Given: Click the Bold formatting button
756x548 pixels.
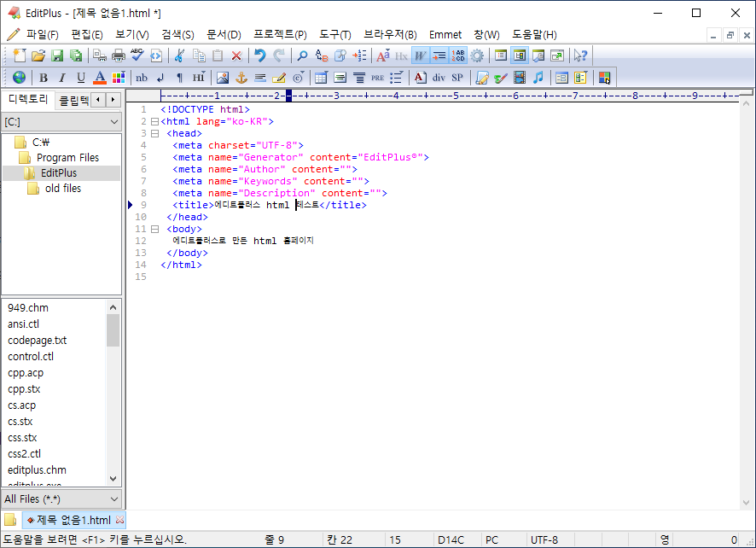Looking at the screenshot, I should click(43, 78).
